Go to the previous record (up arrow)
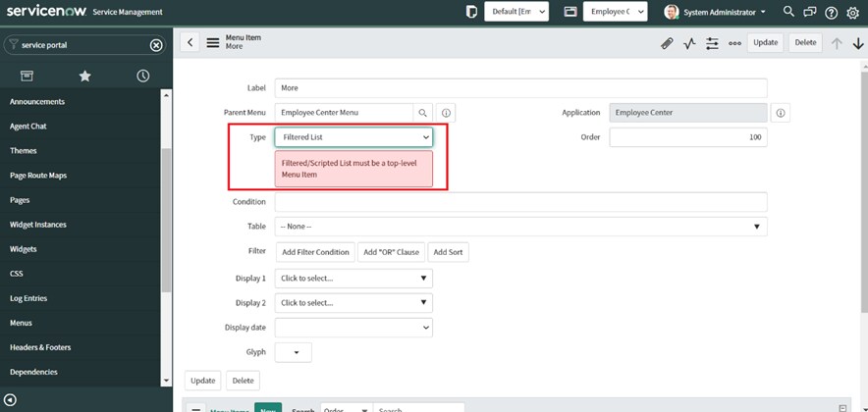Image resolution: width=868 pixels, height=412 pixels. tap(837, 43)
